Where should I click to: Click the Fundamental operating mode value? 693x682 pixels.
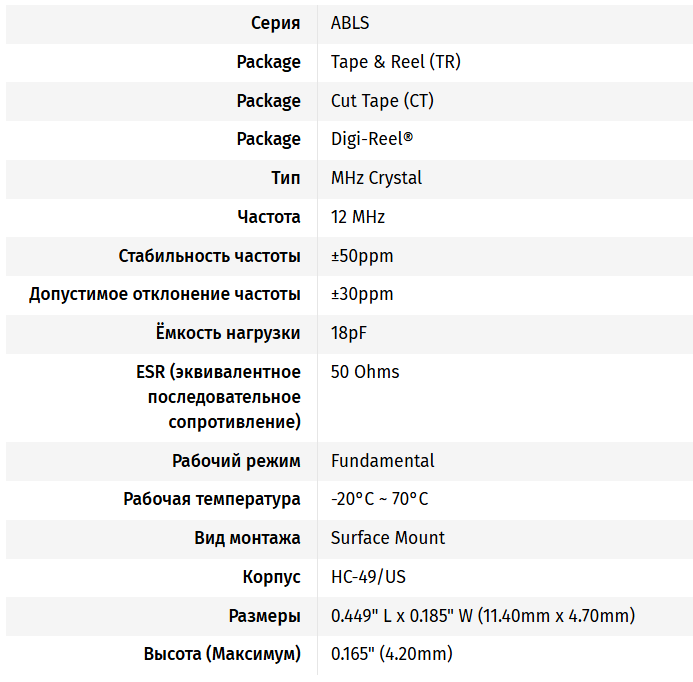tap(382, 461)
